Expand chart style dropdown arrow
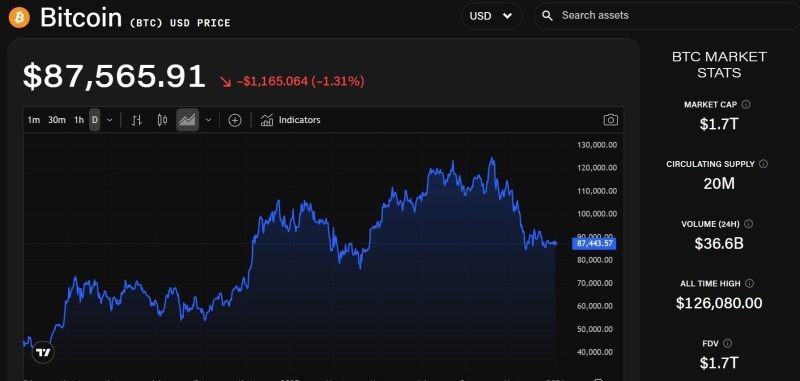This screenshot has width=800, height=381. click(x=208, y=120)
